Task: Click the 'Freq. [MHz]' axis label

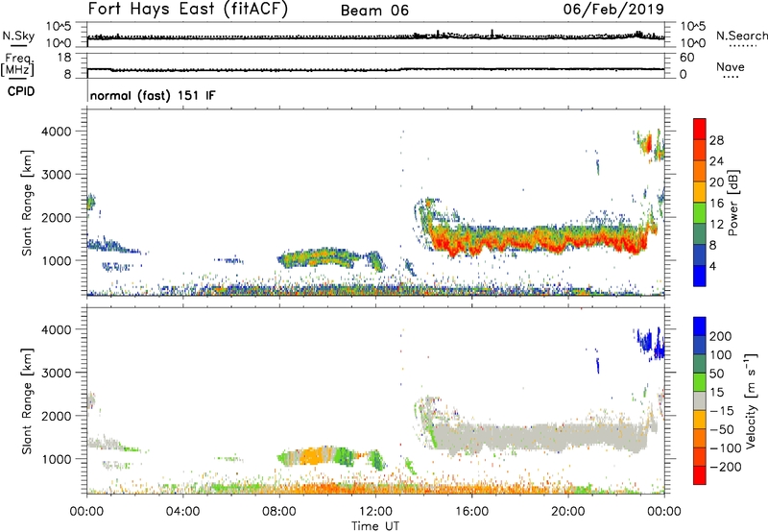Action: pyautogui.click(x=17, y=64)
